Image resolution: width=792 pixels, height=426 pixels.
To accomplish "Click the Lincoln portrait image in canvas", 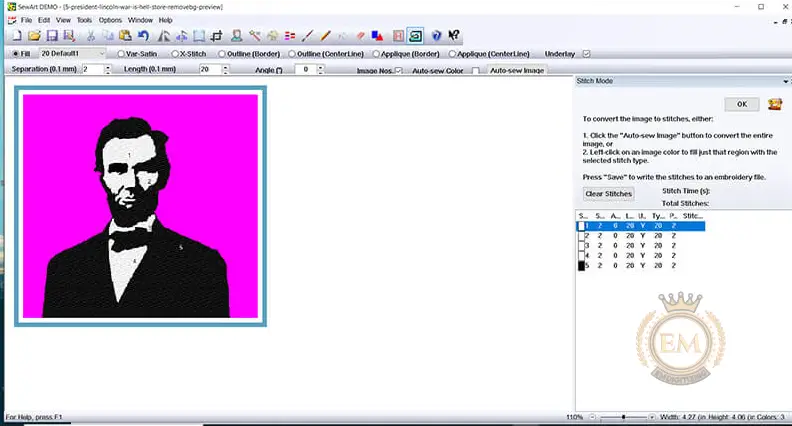I will pos(140,206).
